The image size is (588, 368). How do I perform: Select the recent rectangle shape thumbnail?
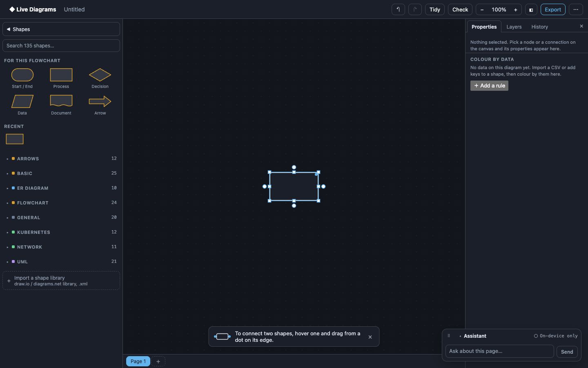click(x=15, y=139)
